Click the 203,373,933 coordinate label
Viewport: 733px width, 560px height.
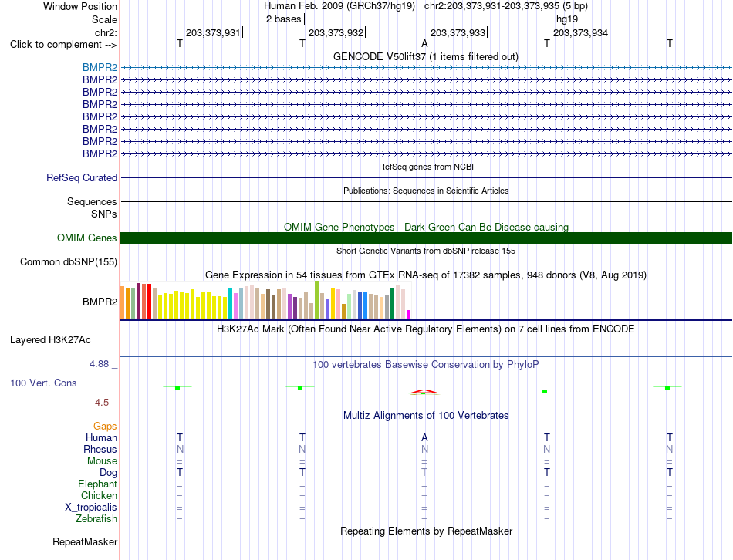pyautogui.click(x=458, y=32)
